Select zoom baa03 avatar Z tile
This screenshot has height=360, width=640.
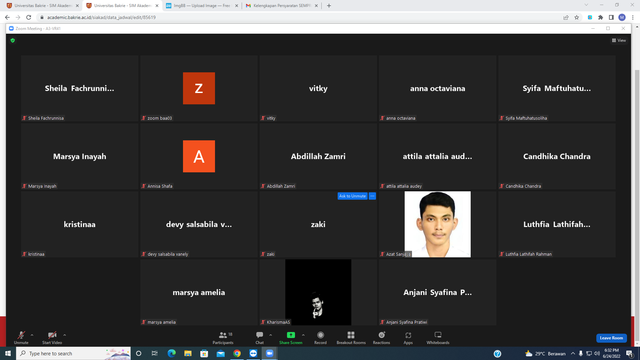coord(199,88)
